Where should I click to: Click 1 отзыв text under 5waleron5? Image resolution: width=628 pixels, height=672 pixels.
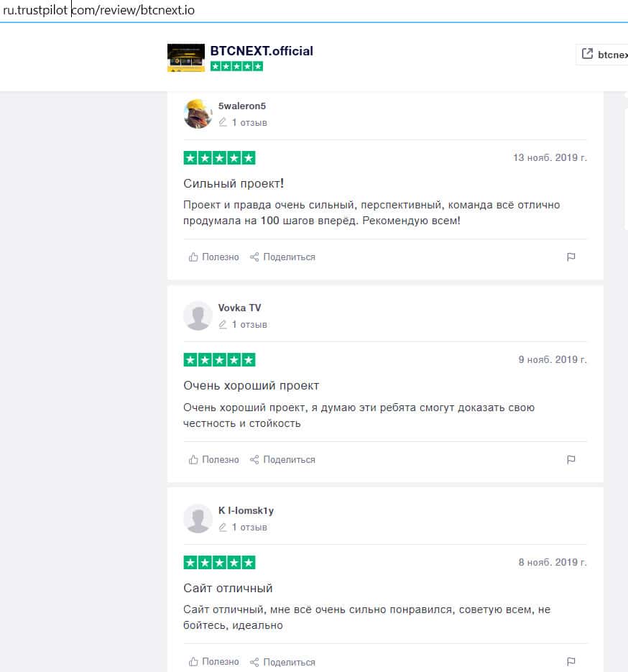pos(249,123)
